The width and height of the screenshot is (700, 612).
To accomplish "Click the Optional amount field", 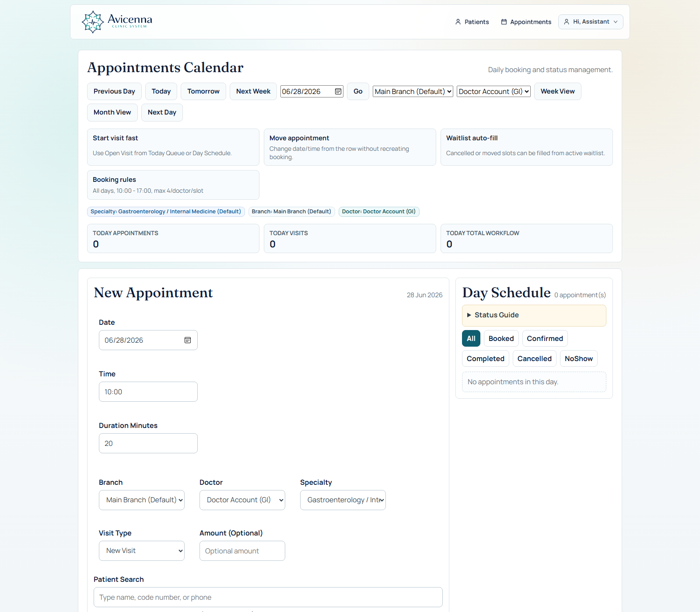I will 242,551.
